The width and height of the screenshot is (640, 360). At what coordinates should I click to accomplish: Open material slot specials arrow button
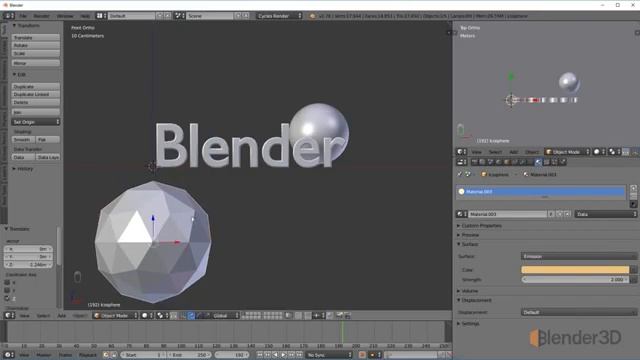(x=633, y=204)
